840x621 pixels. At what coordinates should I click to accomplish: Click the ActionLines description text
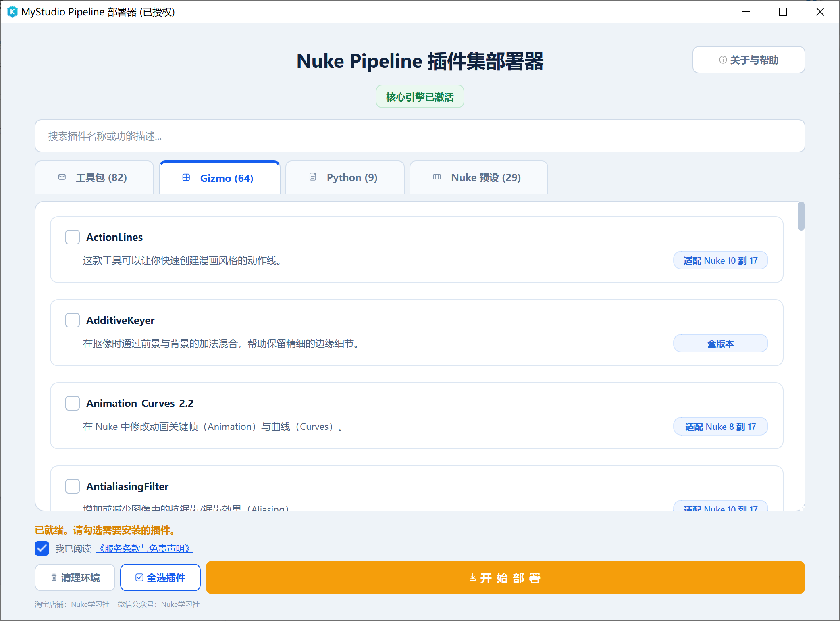182,260
